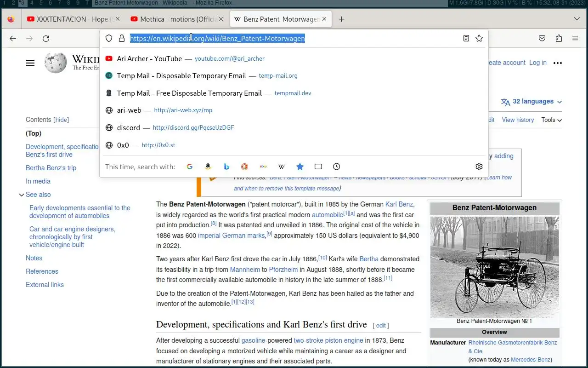Search this time with Amazon
This screenshot has height=368, width=588.
coord(208,167)
